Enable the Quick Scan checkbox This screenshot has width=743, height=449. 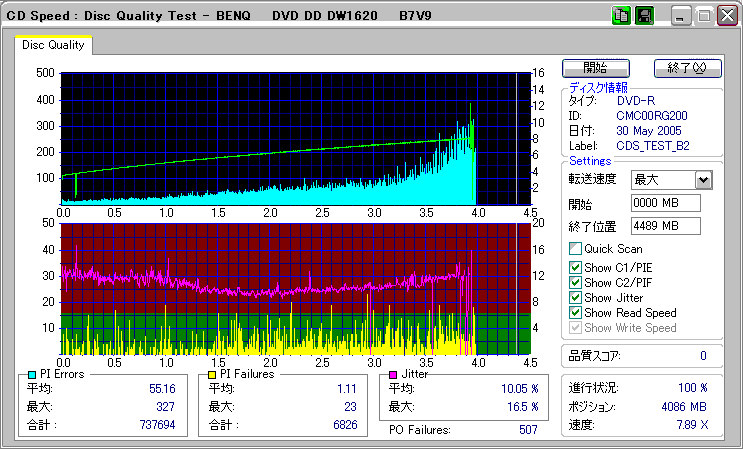[x=575, y=249]
